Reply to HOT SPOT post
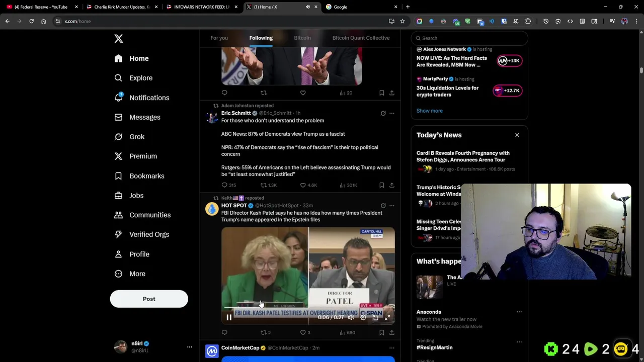The image size is (644, 362). (x=224, y=332)
